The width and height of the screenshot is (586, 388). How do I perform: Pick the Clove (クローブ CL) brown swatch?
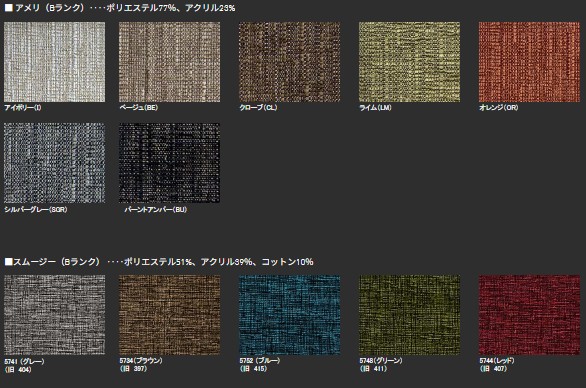290,62
